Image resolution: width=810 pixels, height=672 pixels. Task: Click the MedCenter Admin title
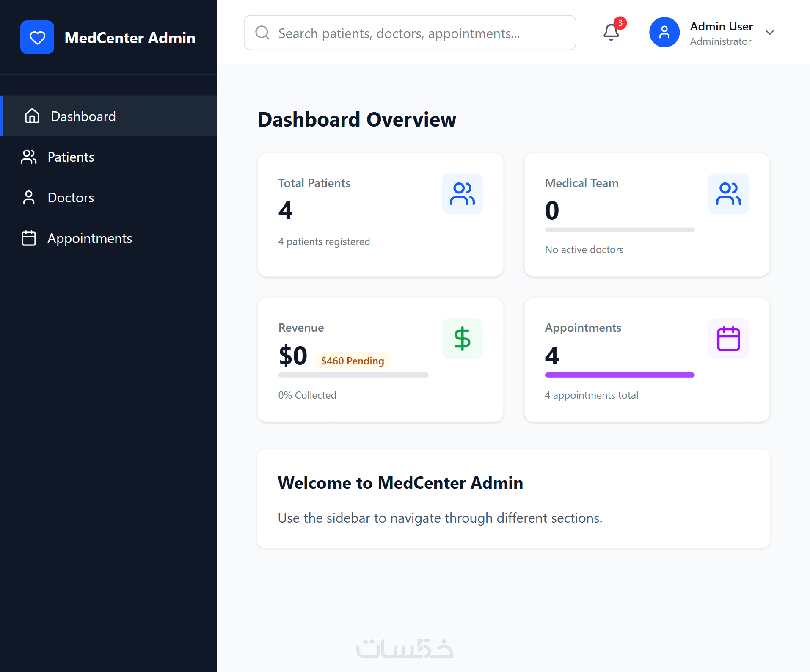130,38
